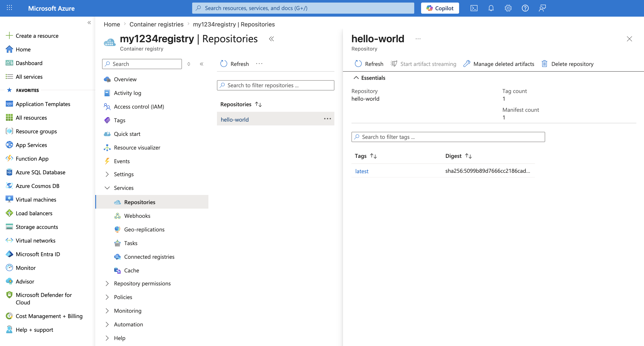
Task: Open notifications bell icon
Action: [491, 8]
